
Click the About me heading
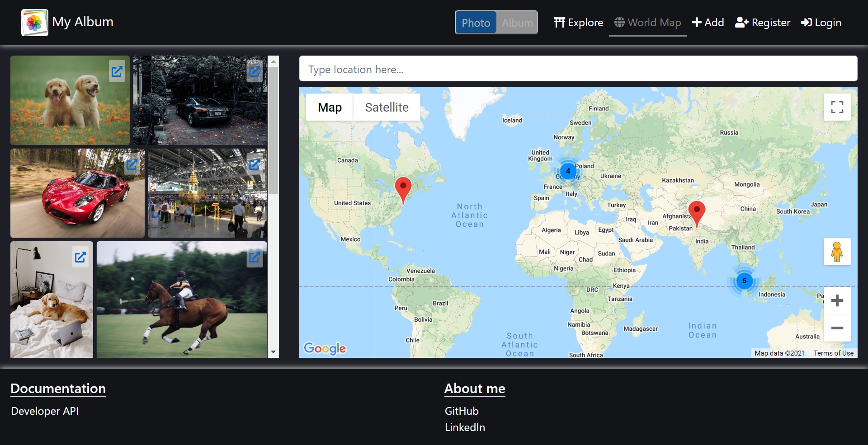click(x=475, y=389)
